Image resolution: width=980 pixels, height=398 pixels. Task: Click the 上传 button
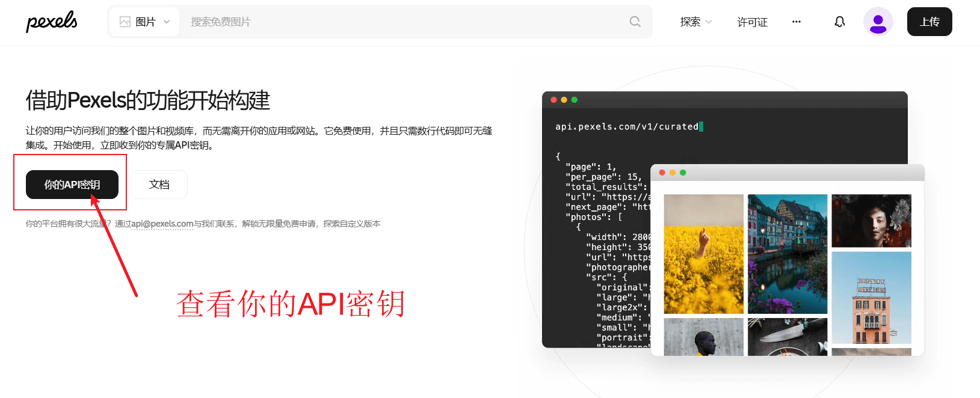click(929, 22)
